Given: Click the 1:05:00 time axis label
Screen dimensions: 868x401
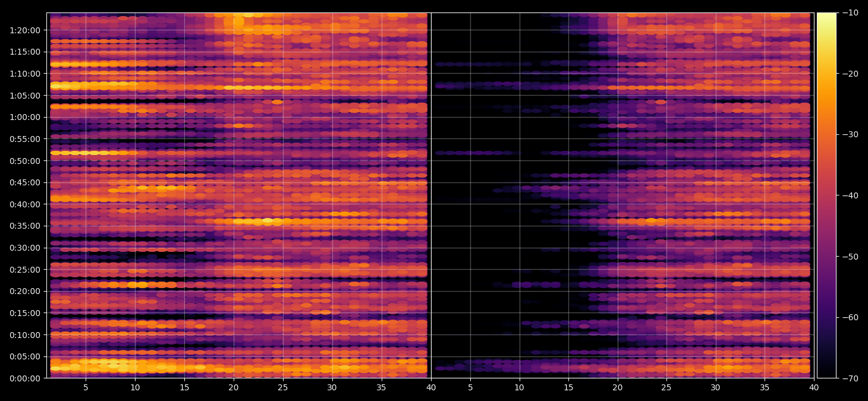Looking at the screenshot, I should coord(24,95).
